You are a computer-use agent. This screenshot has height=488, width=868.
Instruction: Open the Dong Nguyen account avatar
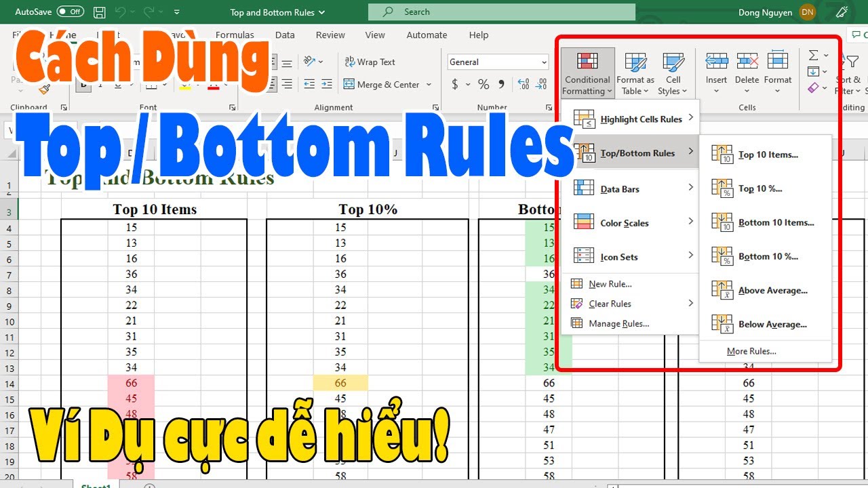807,12
